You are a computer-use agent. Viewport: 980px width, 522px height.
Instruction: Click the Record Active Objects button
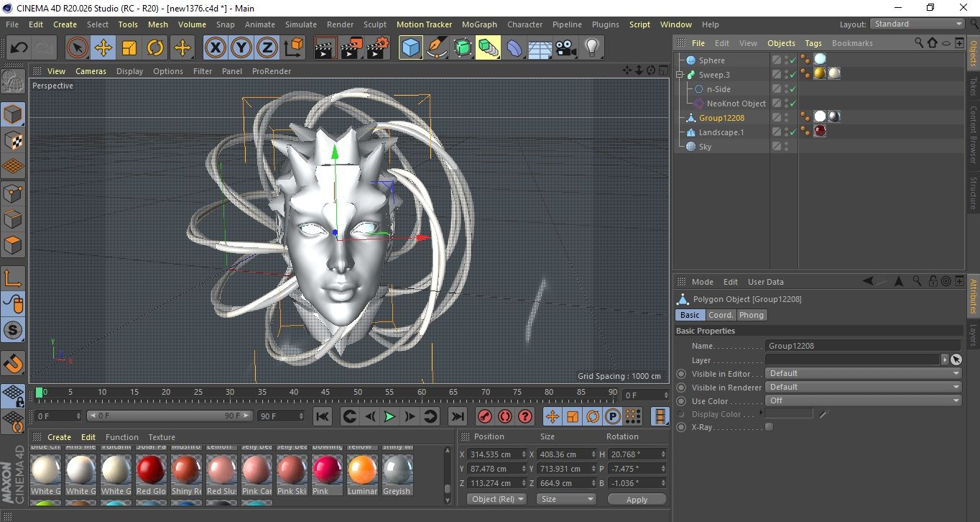(485, 416)
